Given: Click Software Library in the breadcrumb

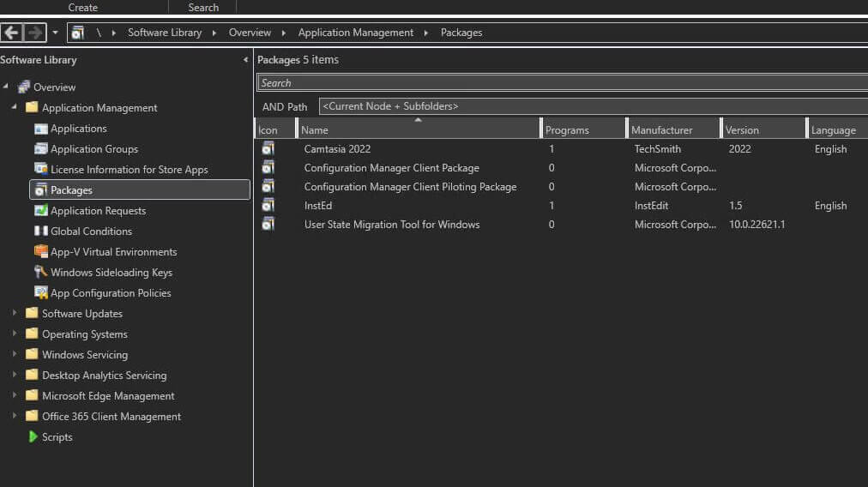Looking at the screenshot, I should point(165,33).
